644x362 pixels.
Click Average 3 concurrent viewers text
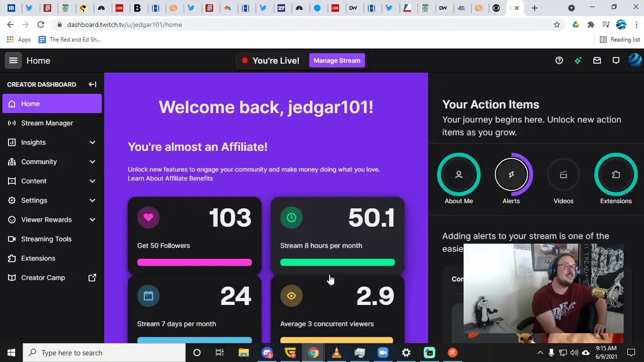point(327,324)
